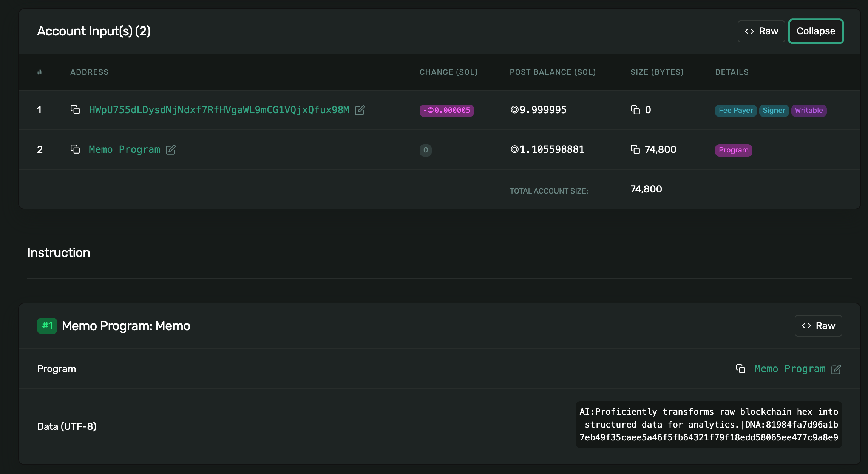Click the #1 instruction index badge

[47, 326]
